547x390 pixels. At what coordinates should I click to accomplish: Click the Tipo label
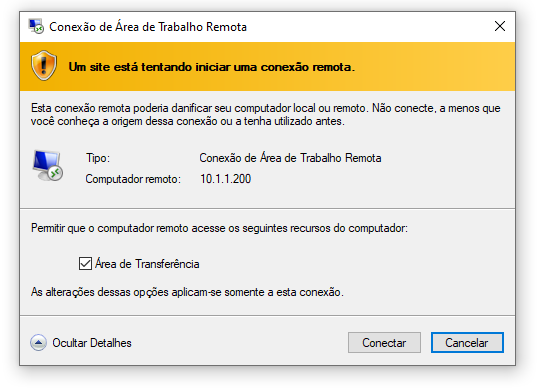tap(98, 158)
